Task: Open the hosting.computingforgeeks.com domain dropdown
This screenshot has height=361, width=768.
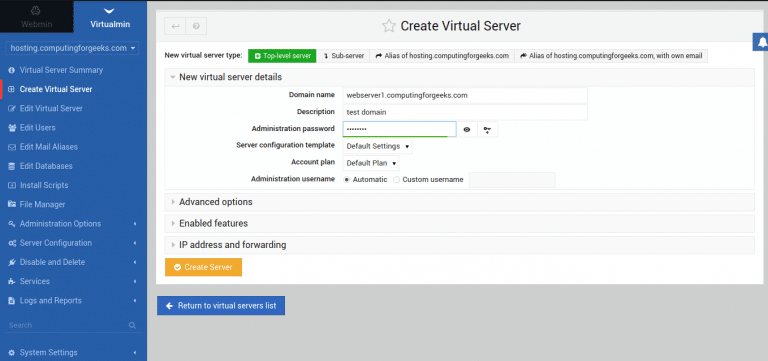Action: coord(72,48)
